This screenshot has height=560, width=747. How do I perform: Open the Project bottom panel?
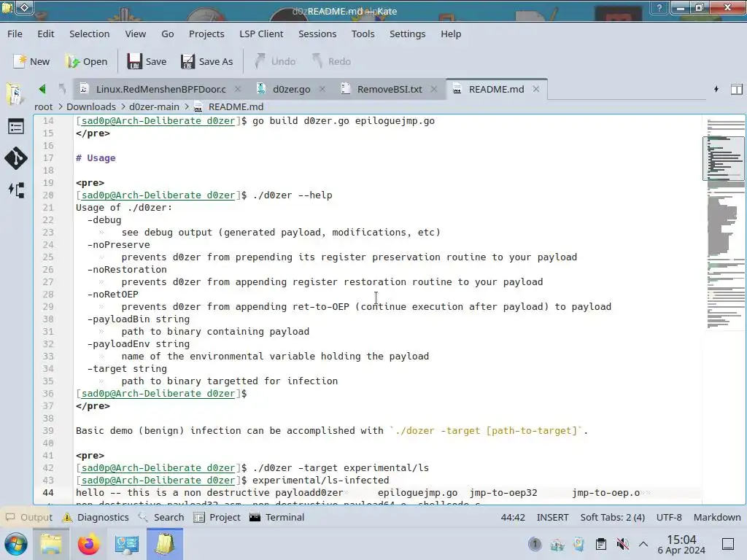217,517
